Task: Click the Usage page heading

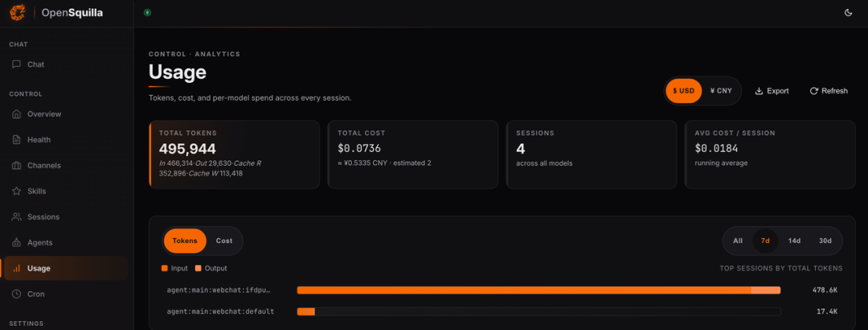Action: 177,72
